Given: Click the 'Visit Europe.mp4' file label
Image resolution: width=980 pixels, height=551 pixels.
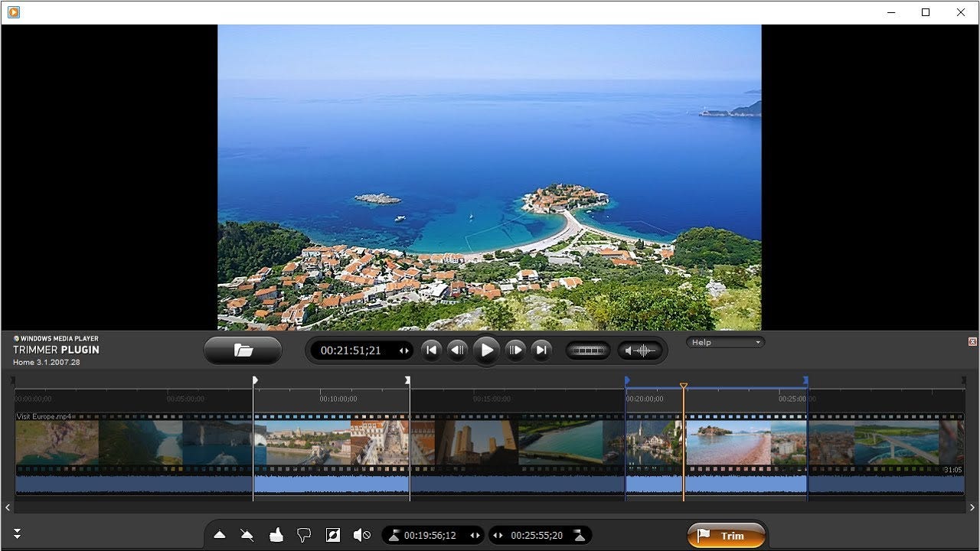Looking at the screenshot, I should click(x=44, y=416).
